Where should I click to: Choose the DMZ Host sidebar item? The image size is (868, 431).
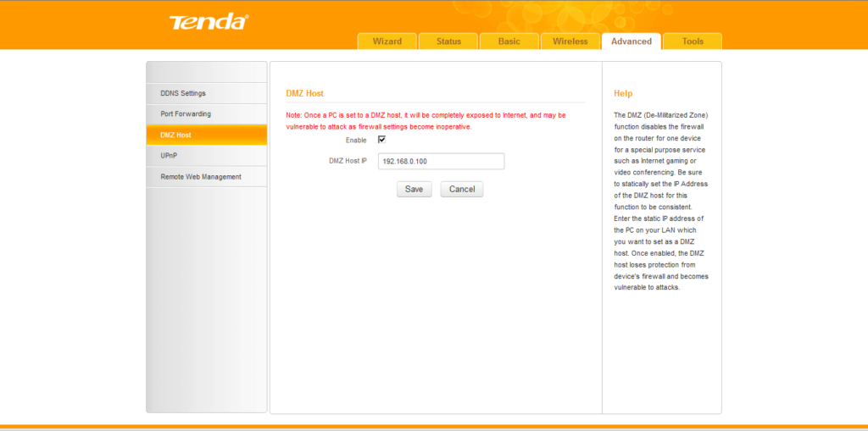[175, 135]
